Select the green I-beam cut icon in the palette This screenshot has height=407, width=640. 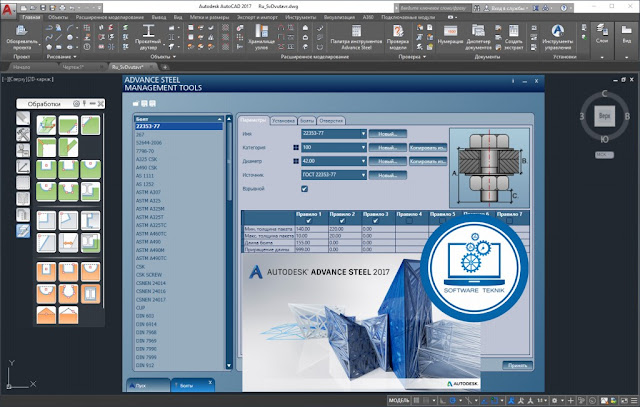90,191
